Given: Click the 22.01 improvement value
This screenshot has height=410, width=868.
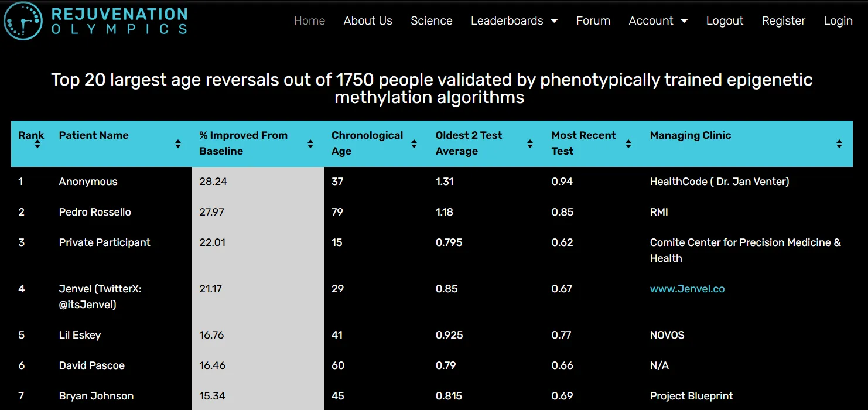Looking at the screenshot, I should point(213,242).
